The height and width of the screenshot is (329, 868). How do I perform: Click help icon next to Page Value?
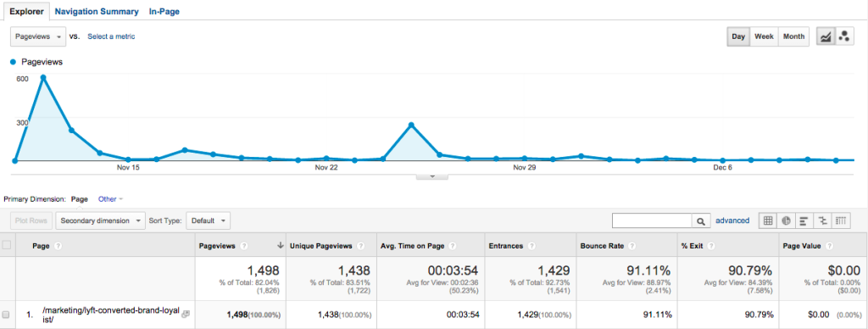(x=829, y=246)
